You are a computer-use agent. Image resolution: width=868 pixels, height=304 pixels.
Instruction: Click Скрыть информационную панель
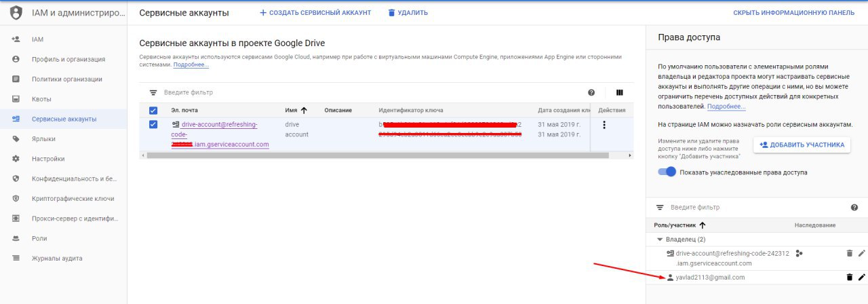pyautogui.click(x=793, y=13)
